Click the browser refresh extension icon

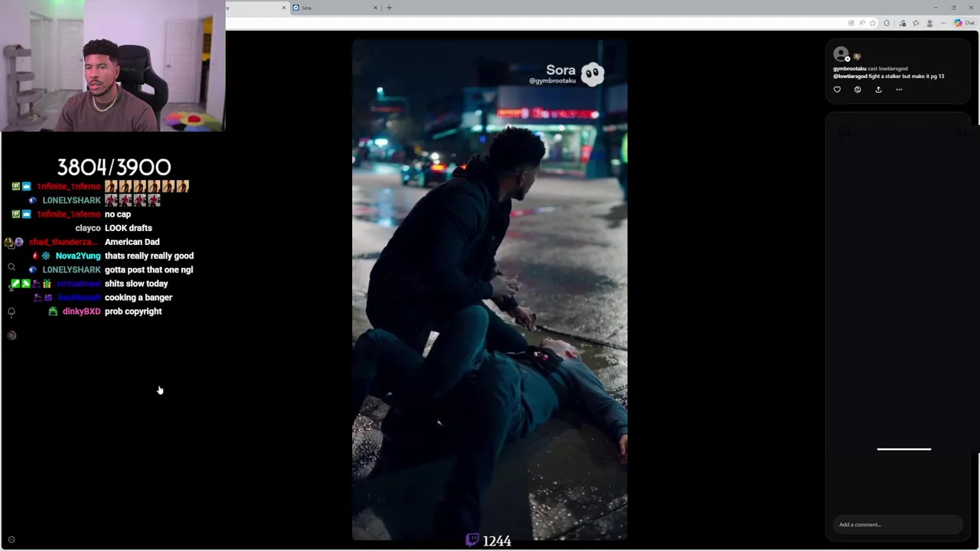pos(887,23)
